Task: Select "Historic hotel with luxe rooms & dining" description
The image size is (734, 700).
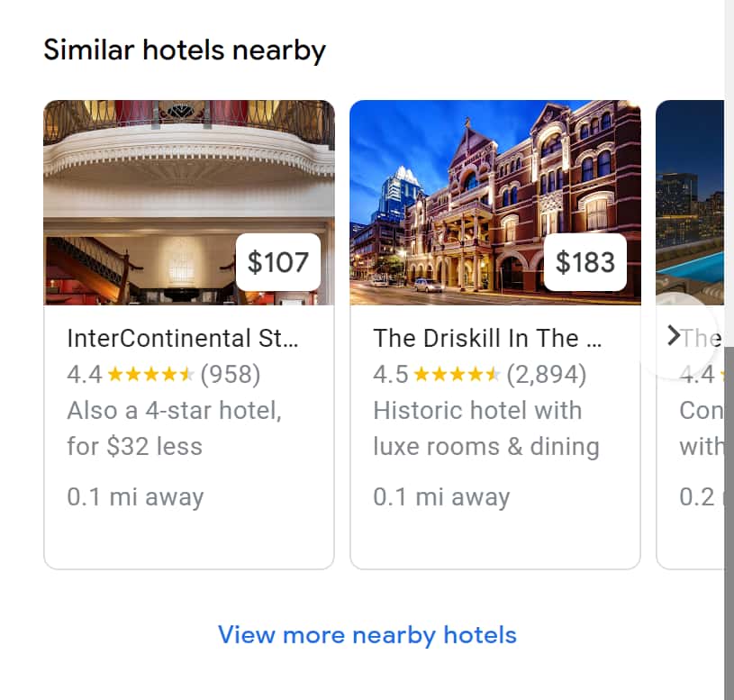Action: 485,428
